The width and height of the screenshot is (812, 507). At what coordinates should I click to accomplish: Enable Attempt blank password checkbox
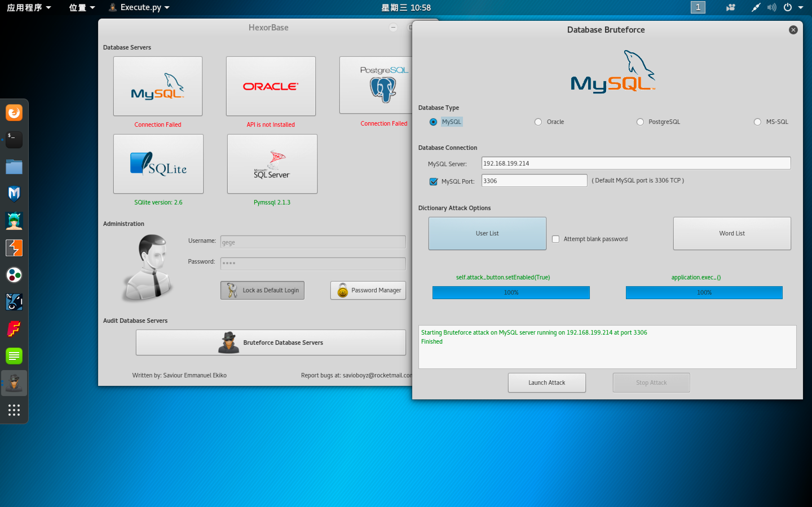(556, 239)
